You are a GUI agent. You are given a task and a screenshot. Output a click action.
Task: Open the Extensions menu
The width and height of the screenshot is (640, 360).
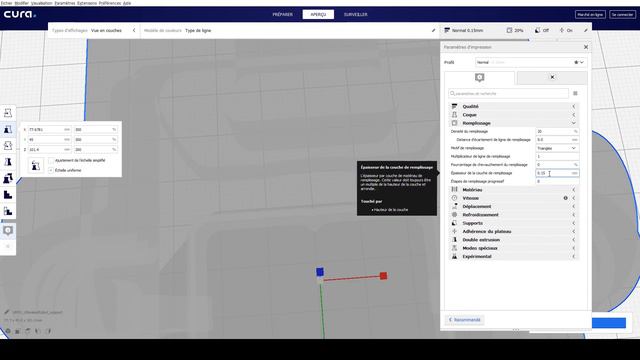(87, 3)
